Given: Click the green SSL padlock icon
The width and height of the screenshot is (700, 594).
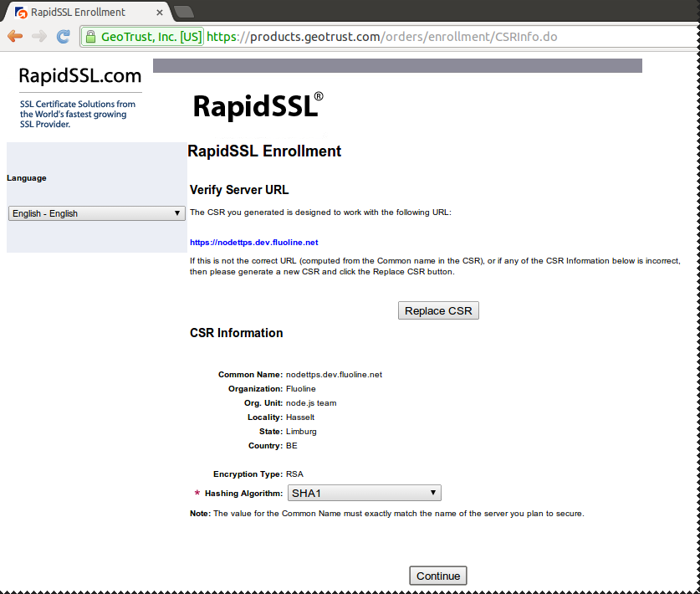Looking at the screenshot, I should coord(90,37).
